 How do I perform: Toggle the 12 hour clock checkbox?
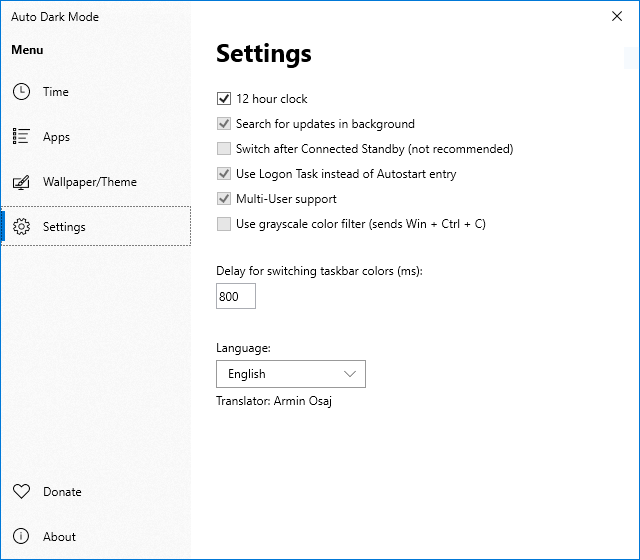(224, 99)
